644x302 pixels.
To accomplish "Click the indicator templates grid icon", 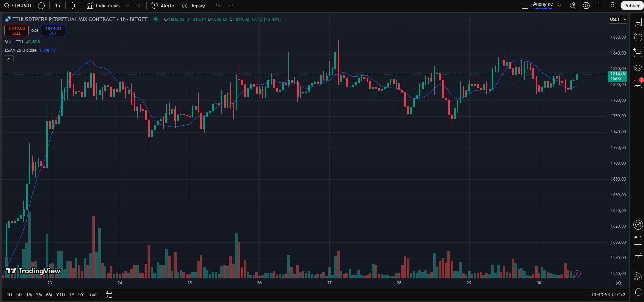I will point(139,6).
